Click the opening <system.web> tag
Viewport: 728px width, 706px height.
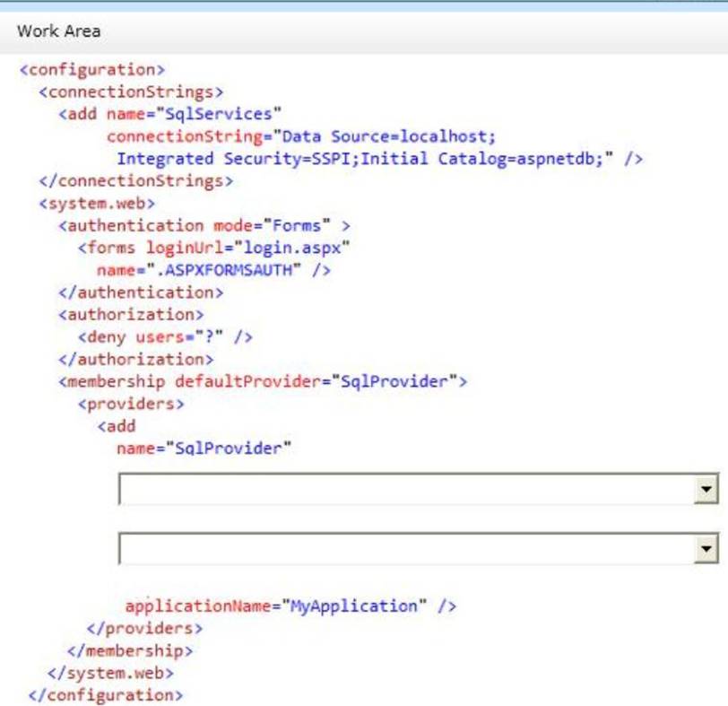pos(97,204)
